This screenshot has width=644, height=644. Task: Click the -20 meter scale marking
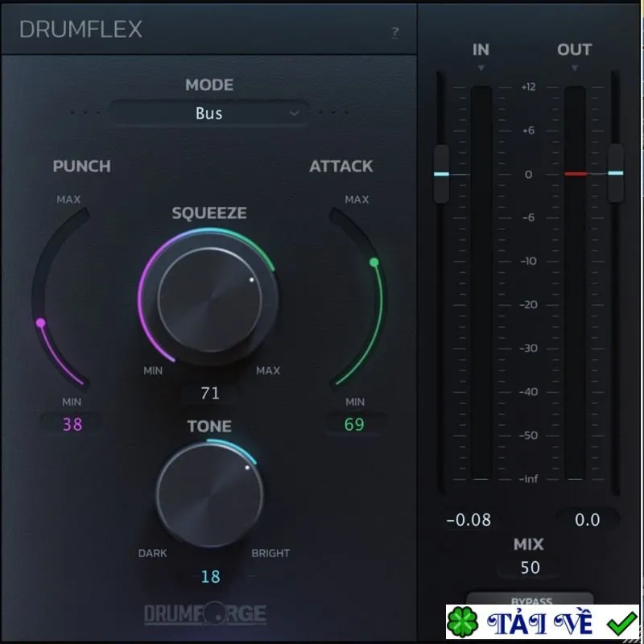click(x=529, y=305)
